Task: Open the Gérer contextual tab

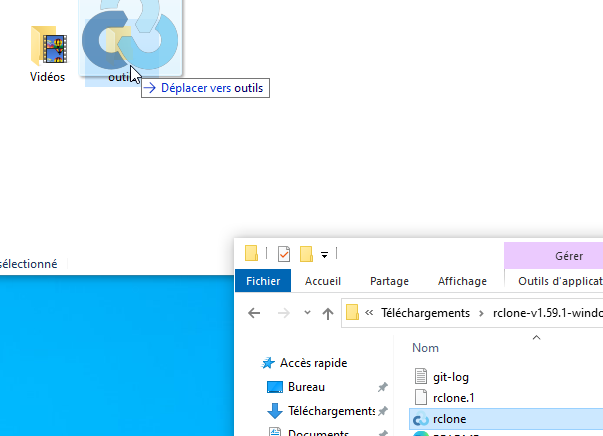Action: (x=569, y=256)
